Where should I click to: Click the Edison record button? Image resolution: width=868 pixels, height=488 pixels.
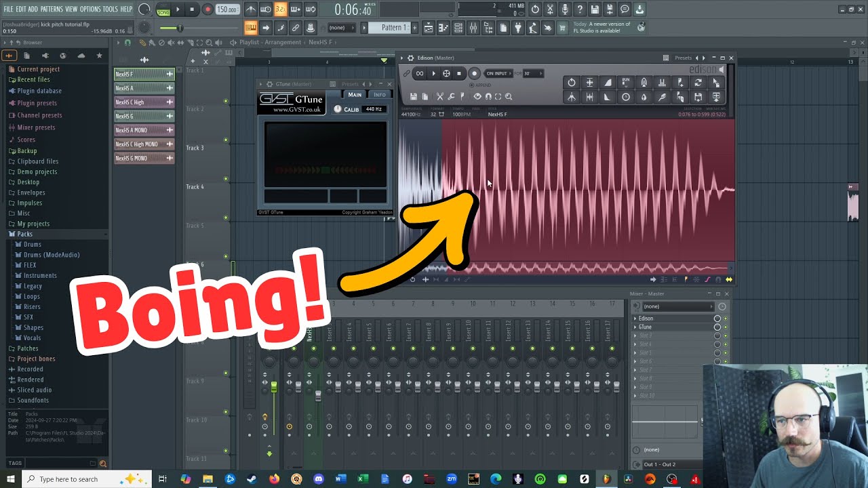click(474, 73)
